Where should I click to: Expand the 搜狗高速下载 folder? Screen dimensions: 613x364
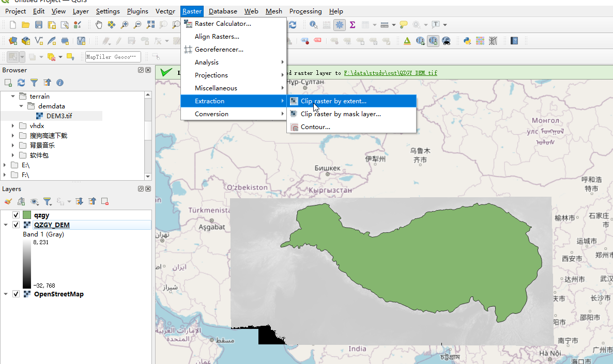coord(13,135)
